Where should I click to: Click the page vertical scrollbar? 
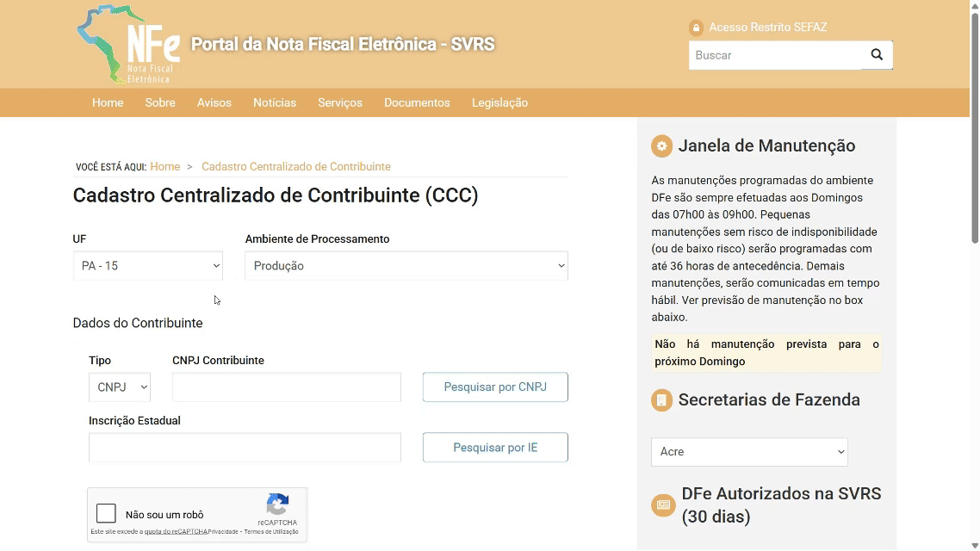click(x=974, y=129)
